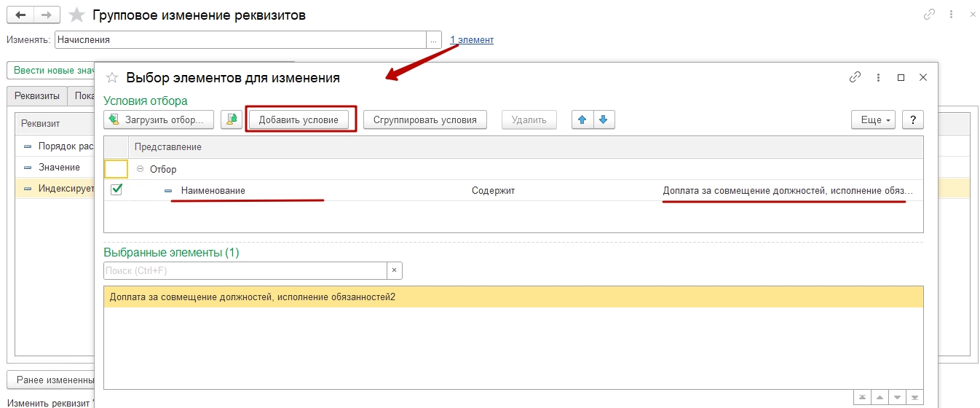This screenshot has height=408, width=980.
Task: Move the condition up with blue arrow
Action: click(582, 119)
